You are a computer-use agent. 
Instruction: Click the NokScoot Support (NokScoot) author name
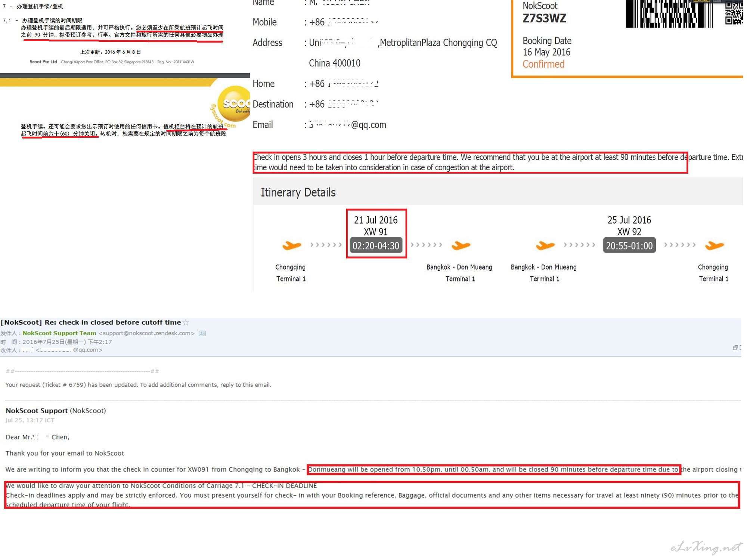pos(56,411)
